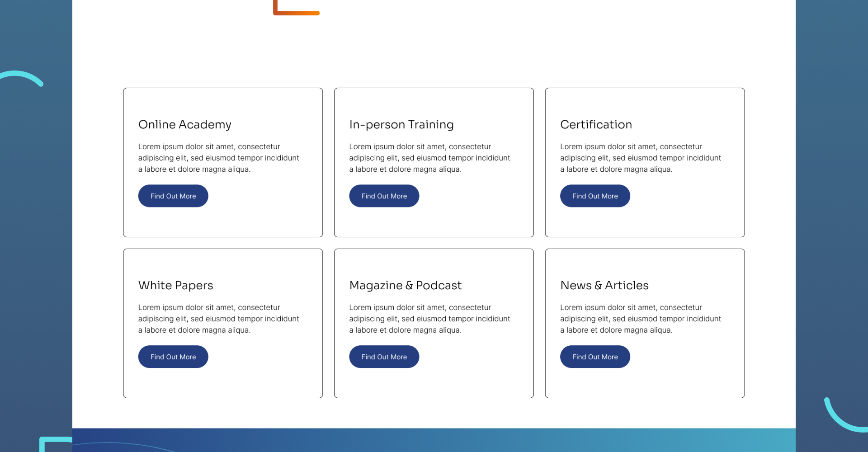Click the Magazine & Podcast title
Screen dimensions: 868x452
[405, 286]
